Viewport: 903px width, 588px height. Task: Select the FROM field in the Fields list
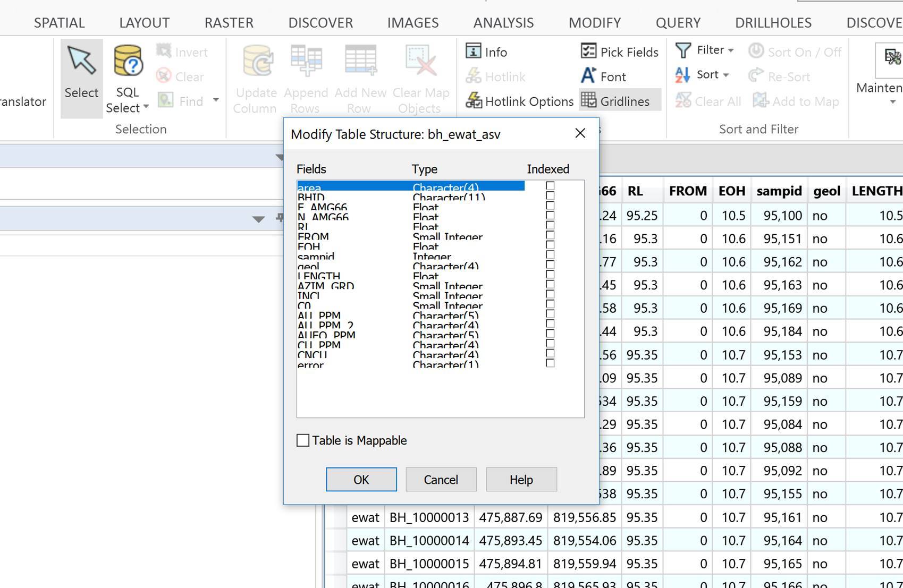(411, 236)
